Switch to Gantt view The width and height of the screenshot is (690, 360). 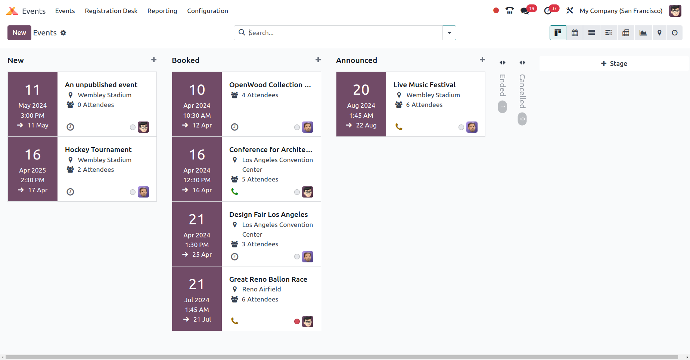click(608, 33)
